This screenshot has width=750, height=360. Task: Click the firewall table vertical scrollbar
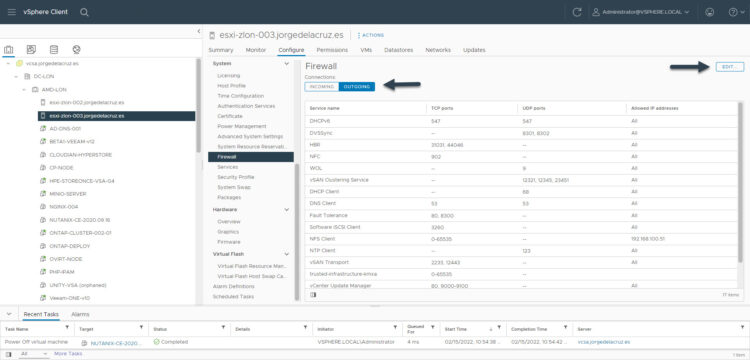point(740,182)
